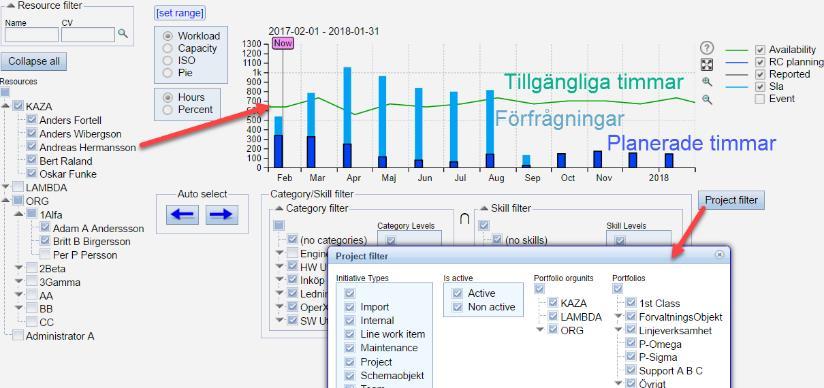Select the Hours radio button
This screenshot has height=388, width=824.
168,97
